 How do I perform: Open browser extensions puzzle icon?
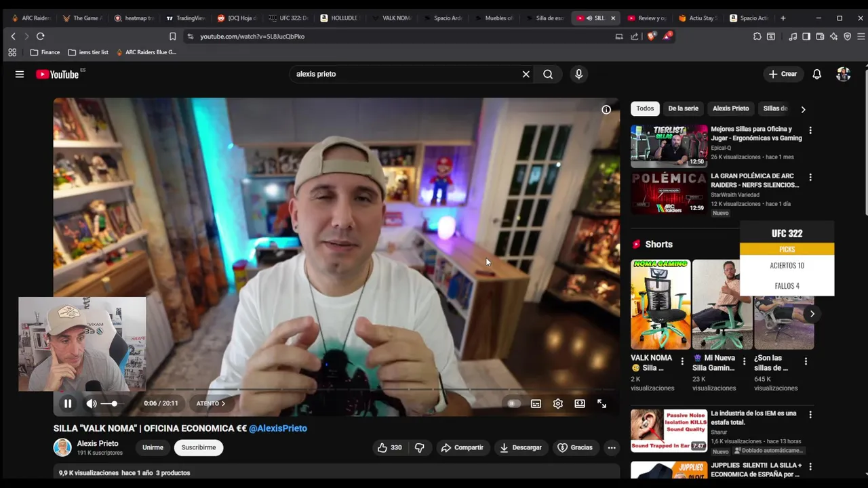coord(757,37)
